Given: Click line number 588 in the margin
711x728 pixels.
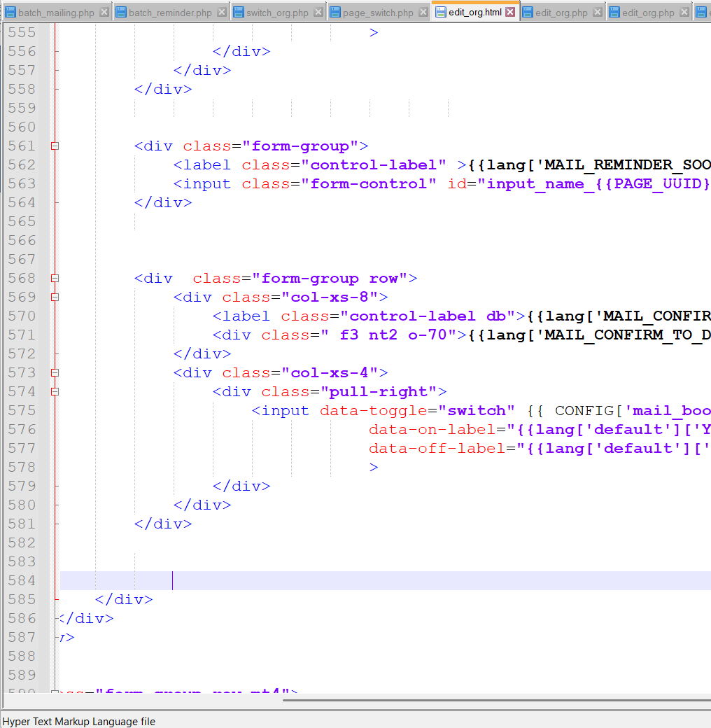Looking at the screenshot, I should [x=22, y=657].
